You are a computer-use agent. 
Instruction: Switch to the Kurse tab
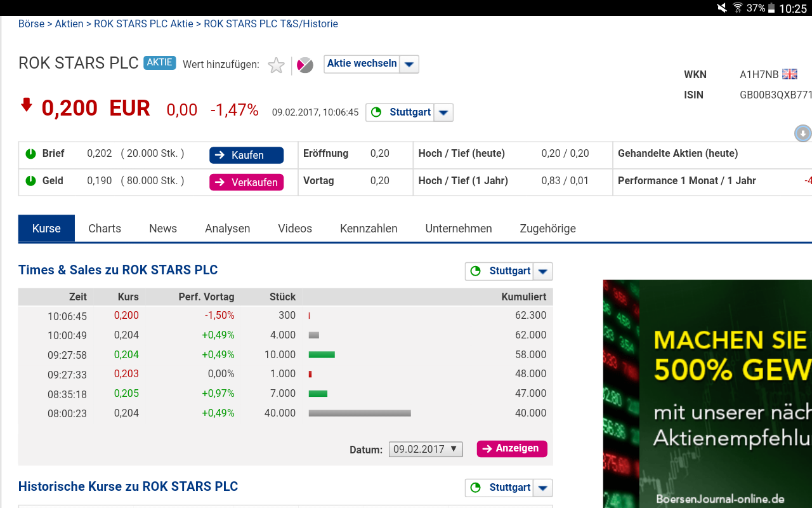[x=46, y=229]
